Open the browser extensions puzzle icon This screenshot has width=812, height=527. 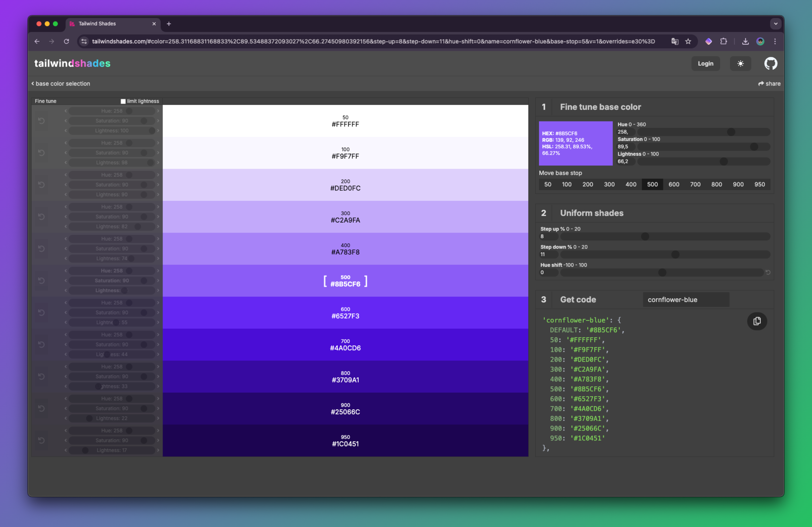(x=723, y=41)
